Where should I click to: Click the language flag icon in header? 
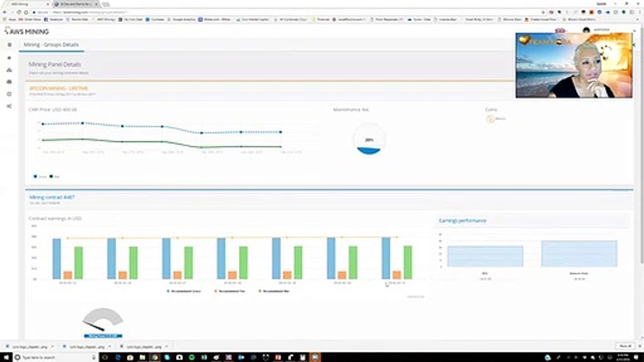coord(560,31)
